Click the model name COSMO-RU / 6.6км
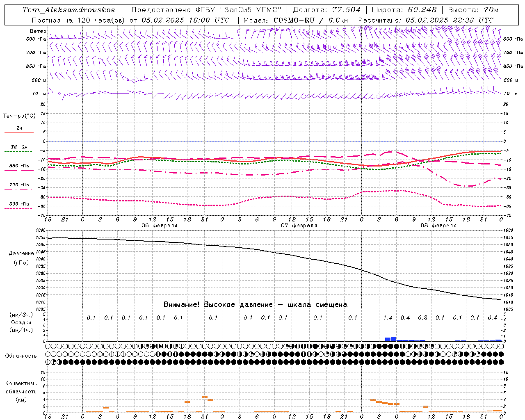Screen dimensions: 525x420 coord(311,20)
